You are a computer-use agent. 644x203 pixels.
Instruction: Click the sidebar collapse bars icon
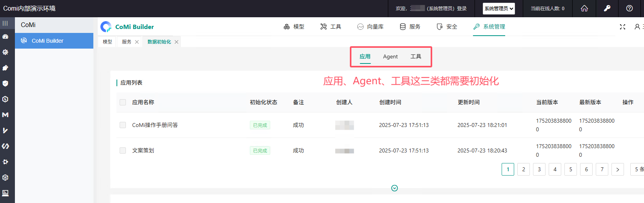click(5, 24)
